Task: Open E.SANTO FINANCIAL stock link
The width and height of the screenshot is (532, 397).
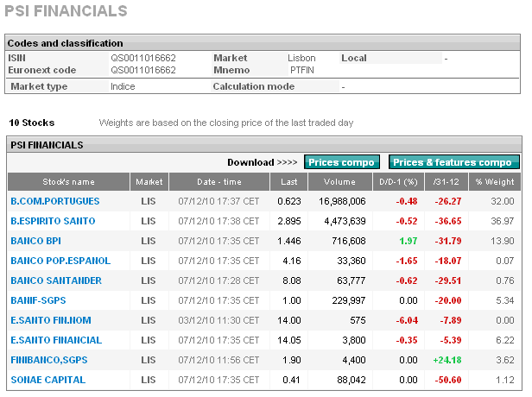Action: pyautogui.click(x=56, y=340)
